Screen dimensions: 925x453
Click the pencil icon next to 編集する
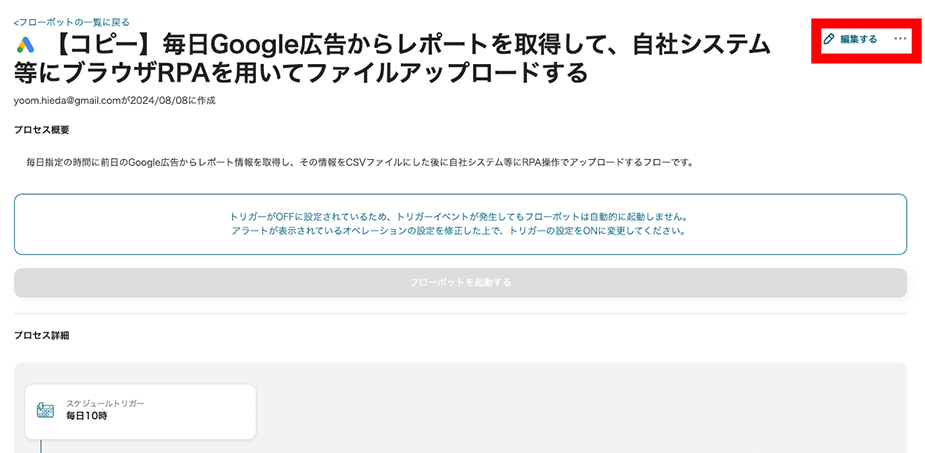point(828,40)
